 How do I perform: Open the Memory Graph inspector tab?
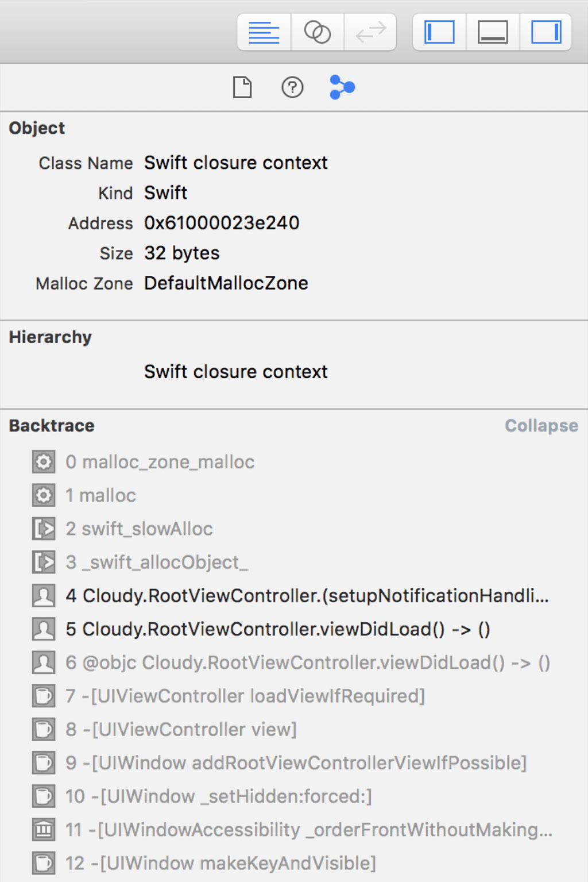tap(342, 87)
